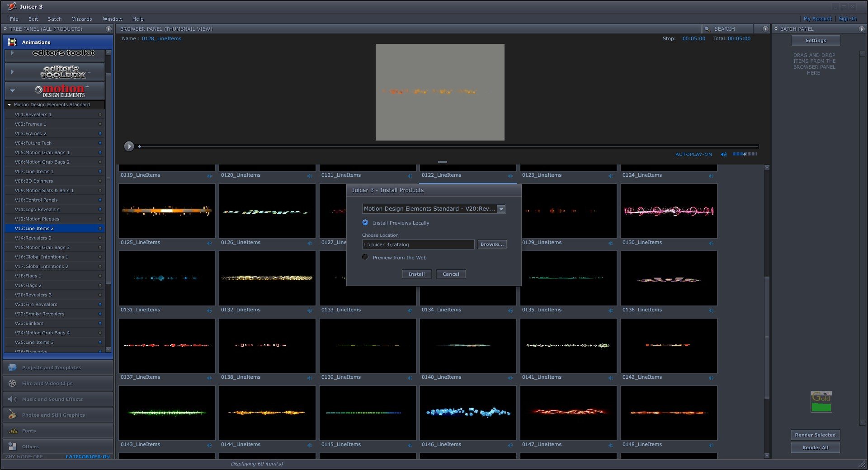Viewport: 868px width, 470px height.
Task: Open the Photos and Still Graphics category
Action: click(53, 415)
